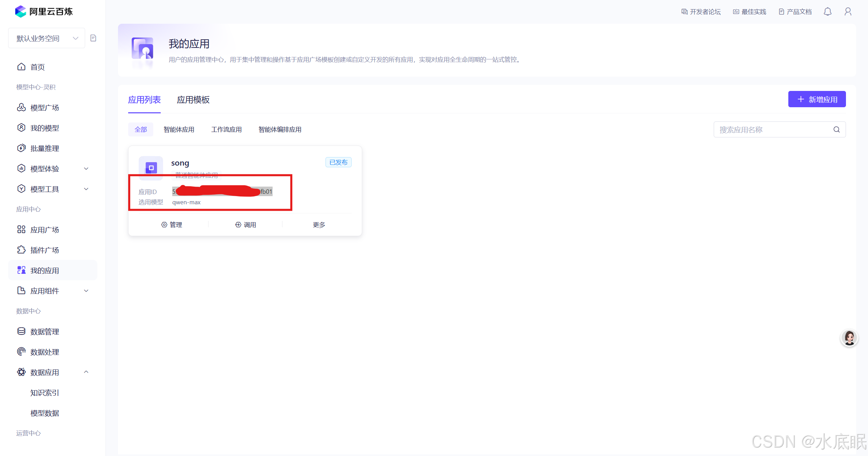Switch to the 应用模板 tab
The height and width of the screenshot is (456, 868).
pyautogui.click(x=193, y=100)
